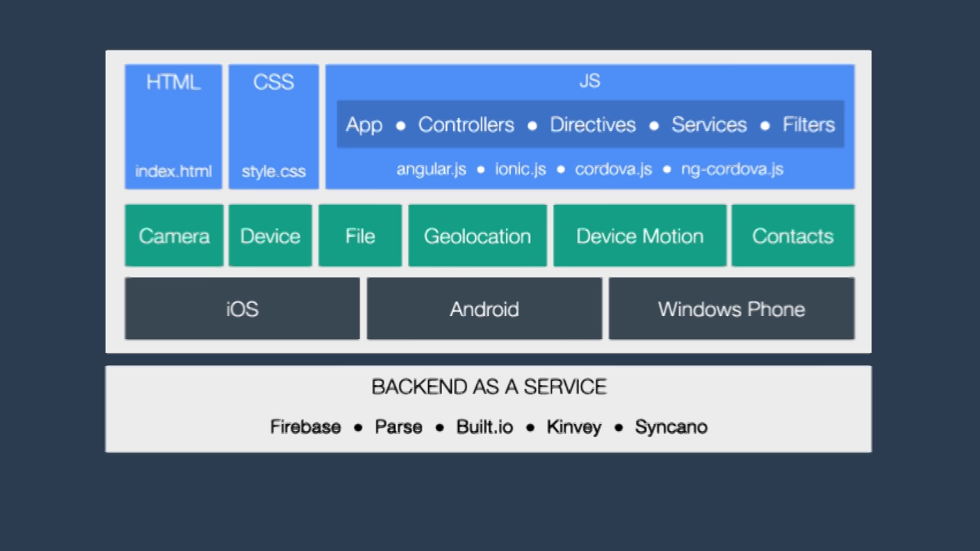This screenshot has height=551, width=980.
Task: Select the Directives label
Action: tap(593, 124)
